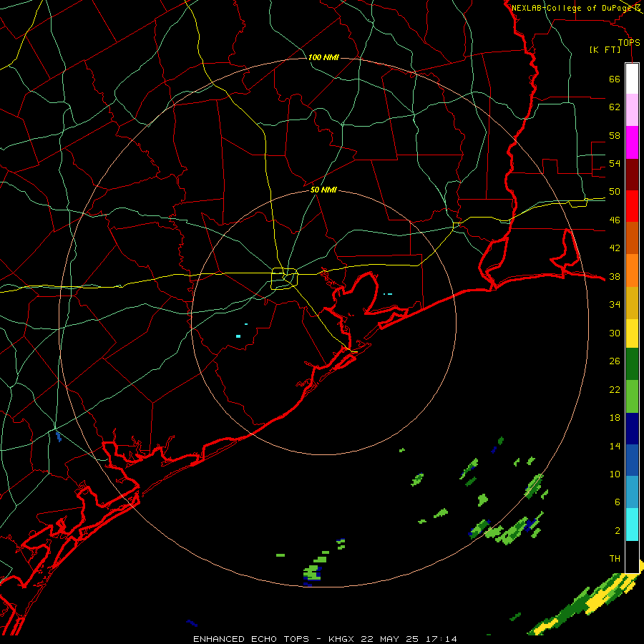Viewport: 644px width, 644px height.
Task: Click the '6' legend value
Action: coord(617,502)
